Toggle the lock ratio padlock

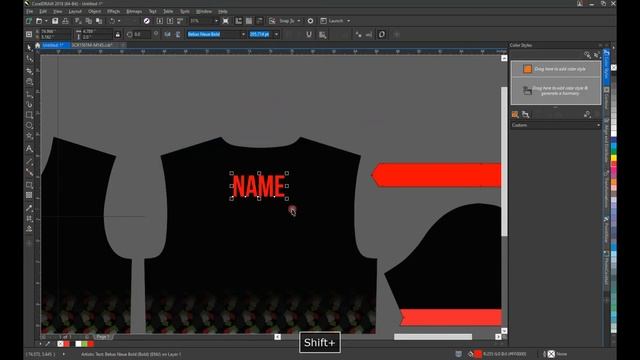[118, 34]
